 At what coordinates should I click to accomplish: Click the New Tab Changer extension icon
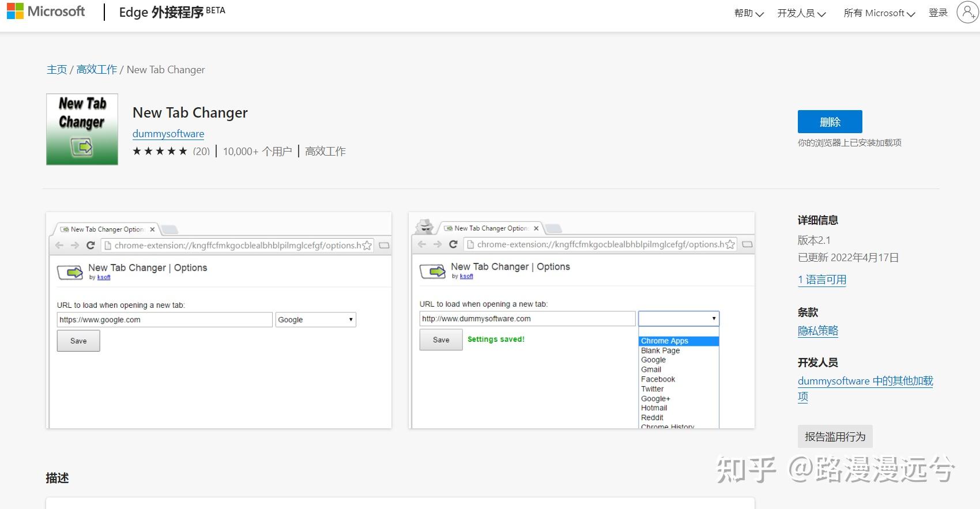(x=82, y=129)
